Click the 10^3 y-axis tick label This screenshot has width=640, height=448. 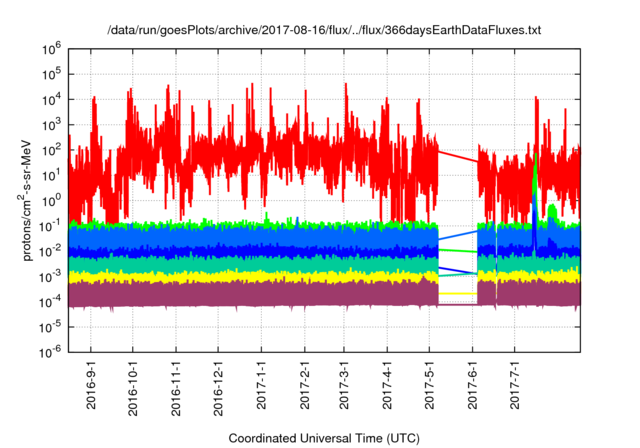[x=51, y=125]
